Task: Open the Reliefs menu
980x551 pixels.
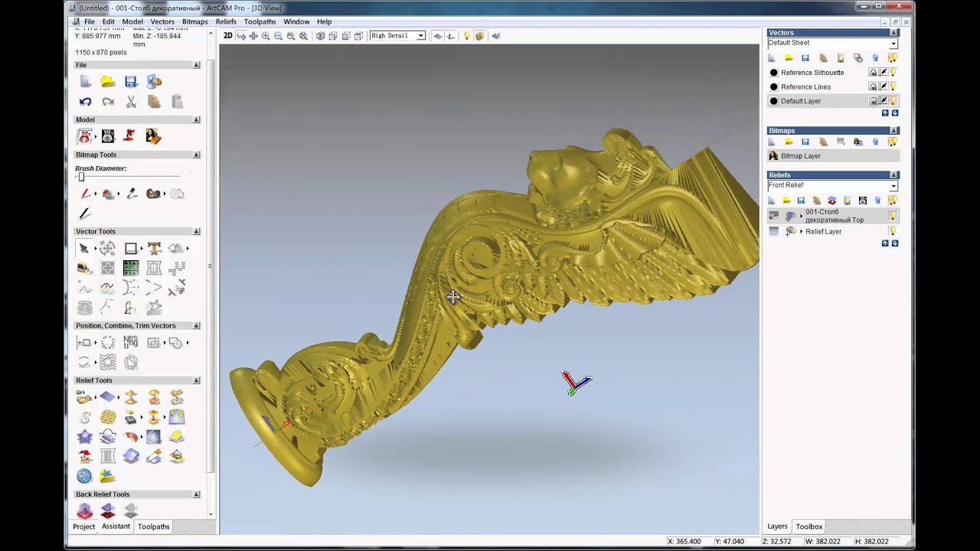Action: pyautogui.click(x=226, y=21)
